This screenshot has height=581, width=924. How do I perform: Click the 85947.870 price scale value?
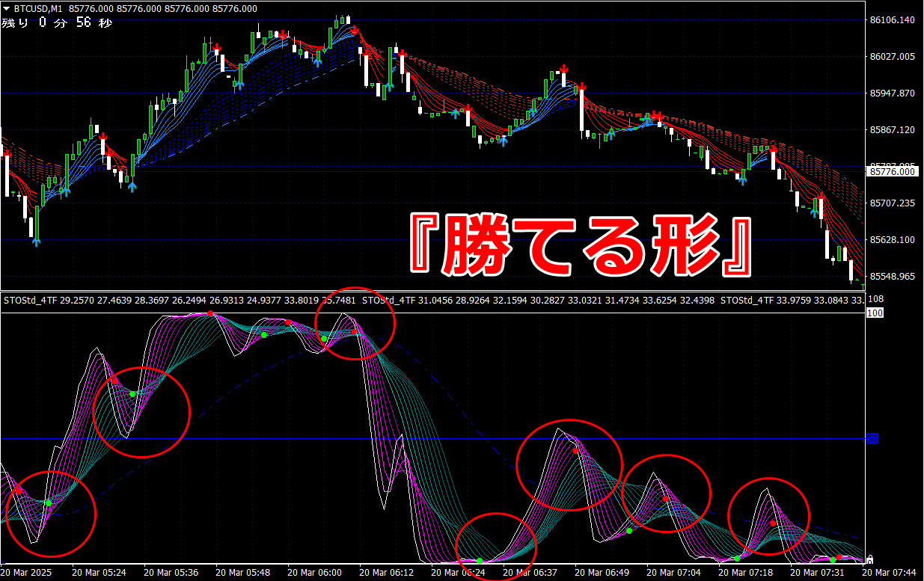click(893, 93)
